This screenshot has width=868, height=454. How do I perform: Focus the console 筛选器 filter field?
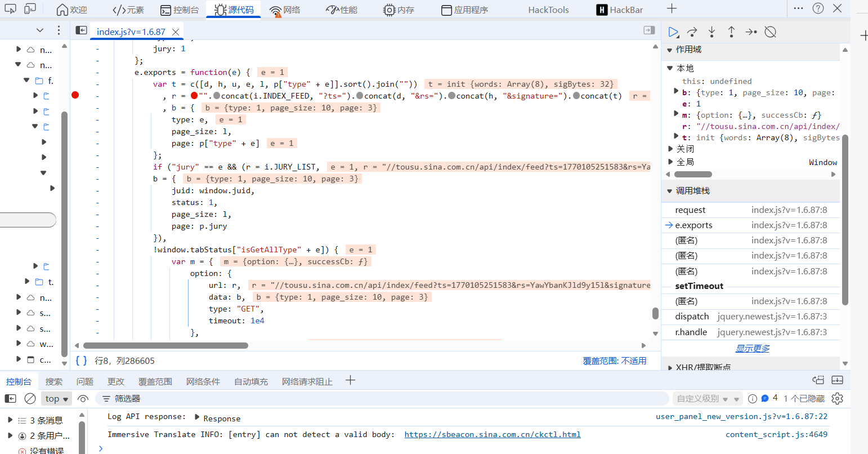[383, 399]
